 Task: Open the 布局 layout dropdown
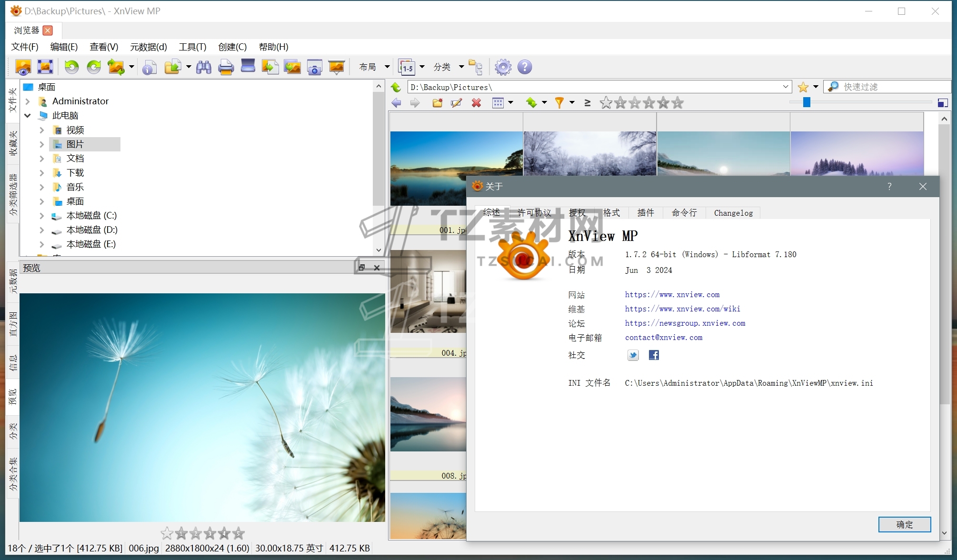pos(374,67)
